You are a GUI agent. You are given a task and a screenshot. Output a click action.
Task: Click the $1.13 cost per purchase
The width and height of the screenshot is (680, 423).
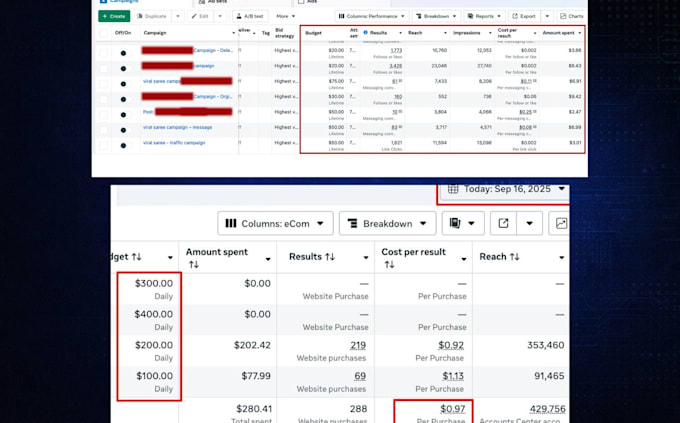pos(453,376)
